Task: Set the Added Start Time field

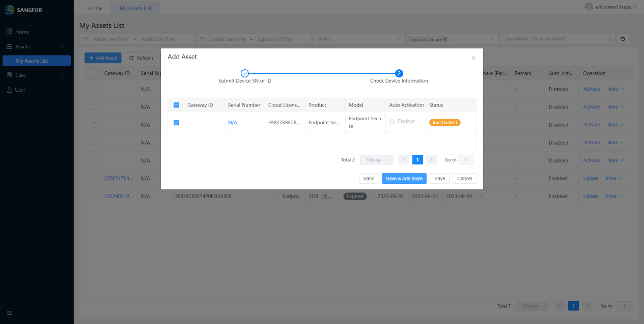Action: [x=110, y=39]
